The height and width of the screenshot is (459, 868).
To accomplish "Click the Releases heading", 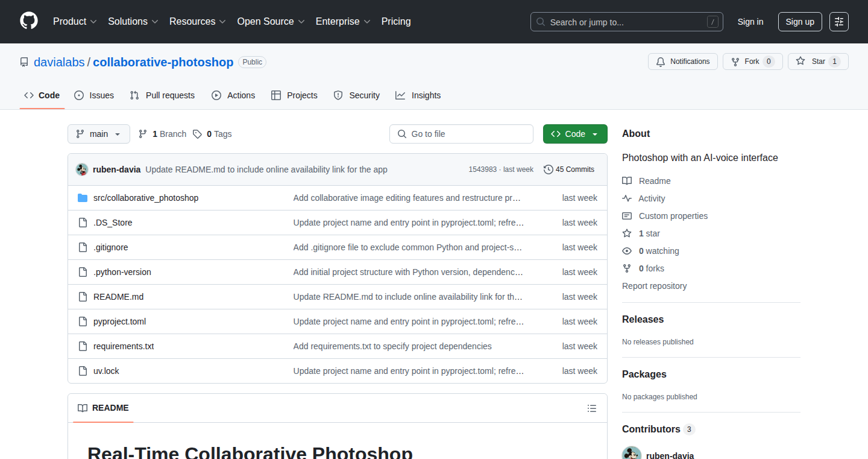I will pyautogui.click(x=643, y=319).
